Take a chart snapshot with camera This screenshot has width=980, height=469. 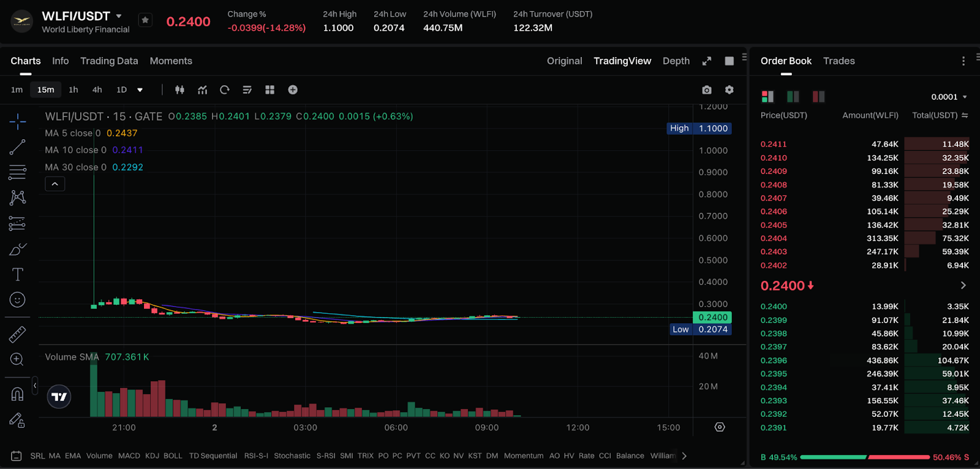coord(707,90)
